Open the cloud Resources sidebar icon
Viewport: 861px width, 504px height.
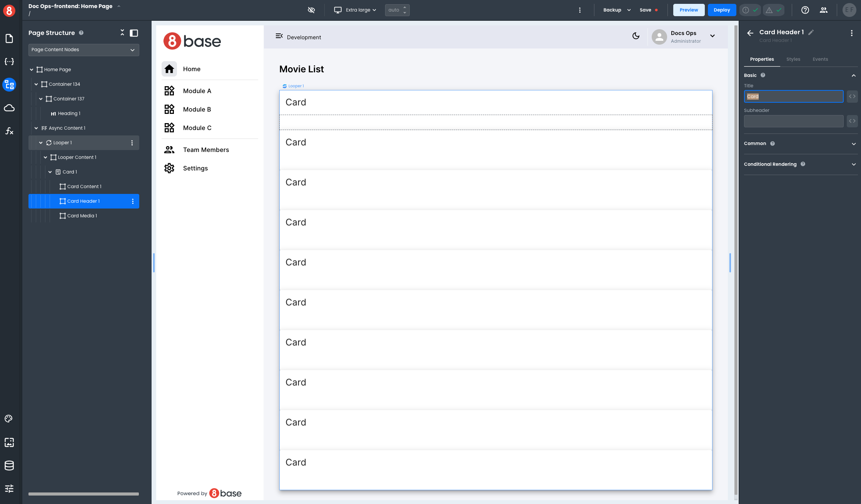(x=9, y=108)
